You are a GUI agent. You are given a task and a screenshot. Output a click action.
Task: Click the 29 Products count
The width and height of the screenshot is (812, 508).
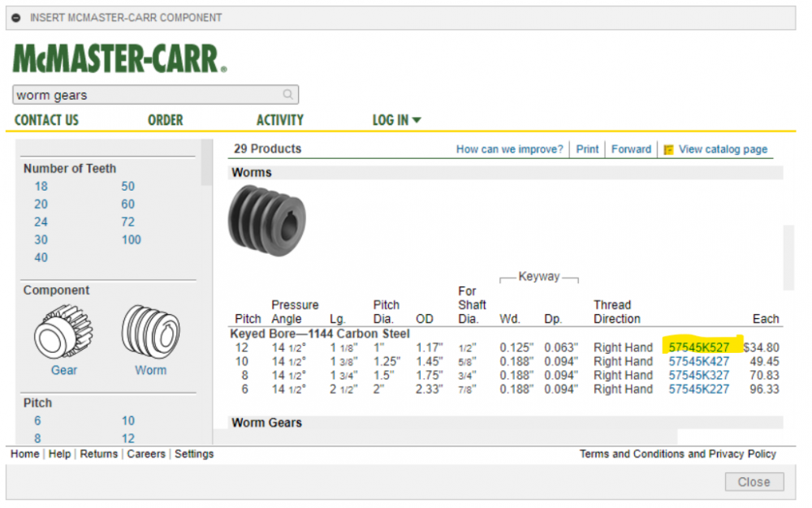point(267,149)
